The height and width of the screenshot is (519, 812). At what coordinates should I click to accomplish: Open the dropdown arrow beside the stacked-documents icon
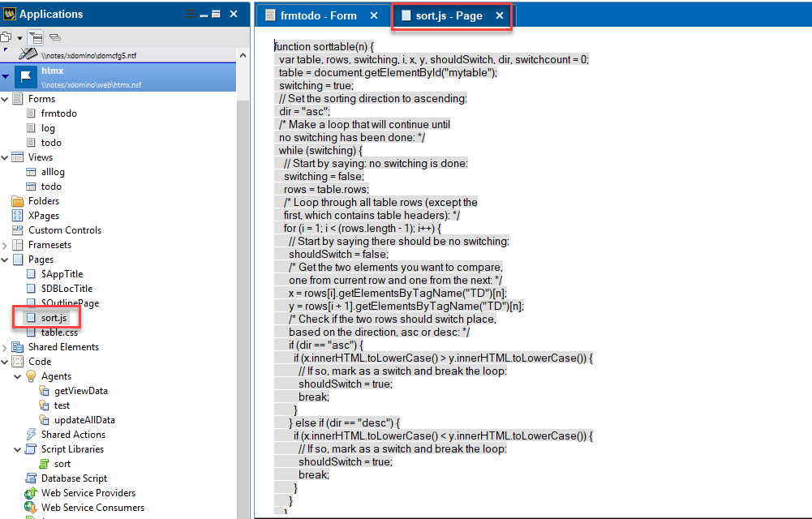coord(19,38)
